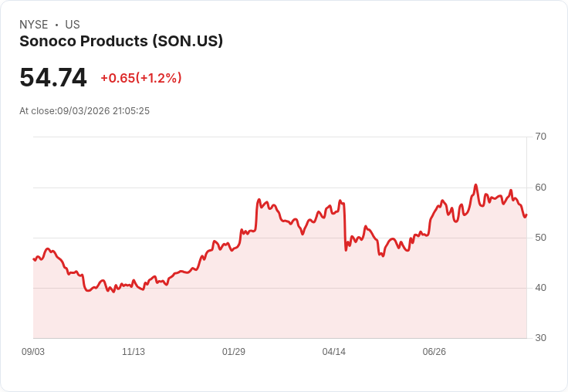This screenshot has width=568, height=392.
Task: Click the end point of the price line
Action: (526, 215)
